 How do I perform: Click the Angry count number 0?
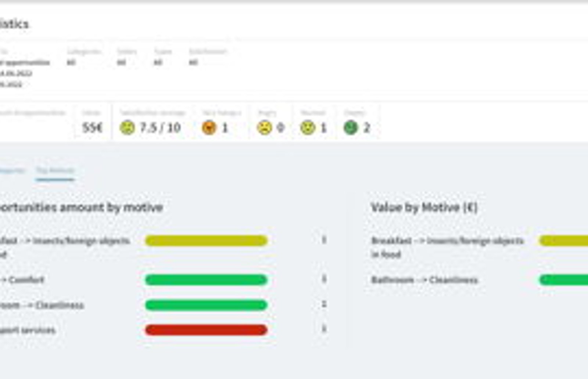[x=280, y=128]
